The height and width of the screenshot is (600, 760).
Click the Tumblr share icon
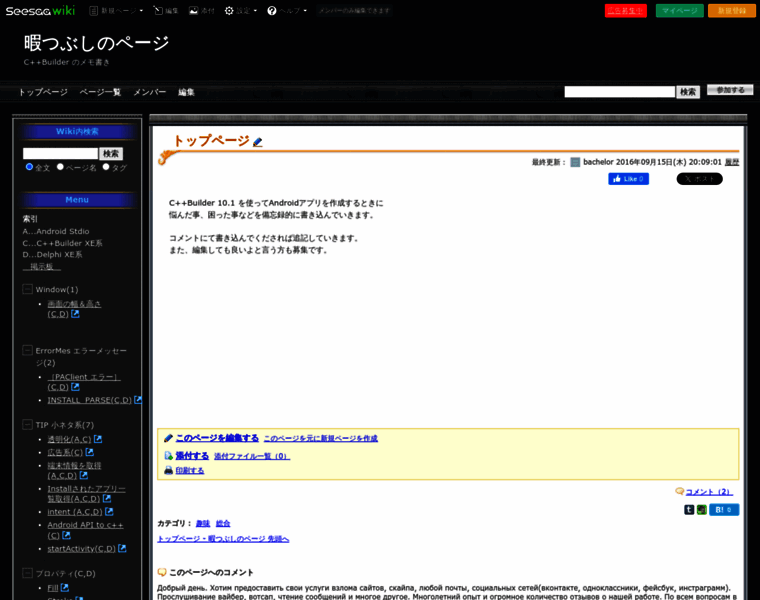point(689,510)
